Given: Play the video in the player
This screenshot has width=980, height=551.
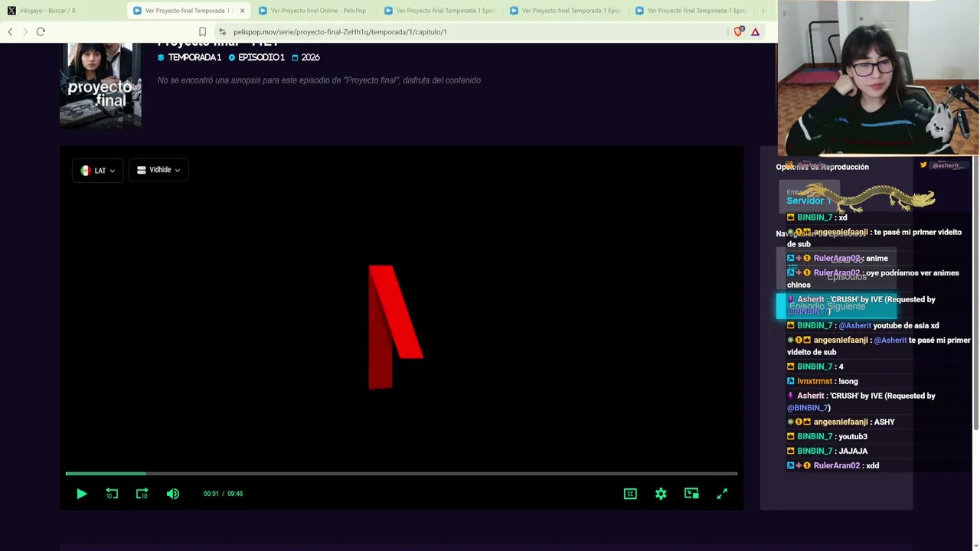Looking at the screenshot, I should (x=82, y=494).
